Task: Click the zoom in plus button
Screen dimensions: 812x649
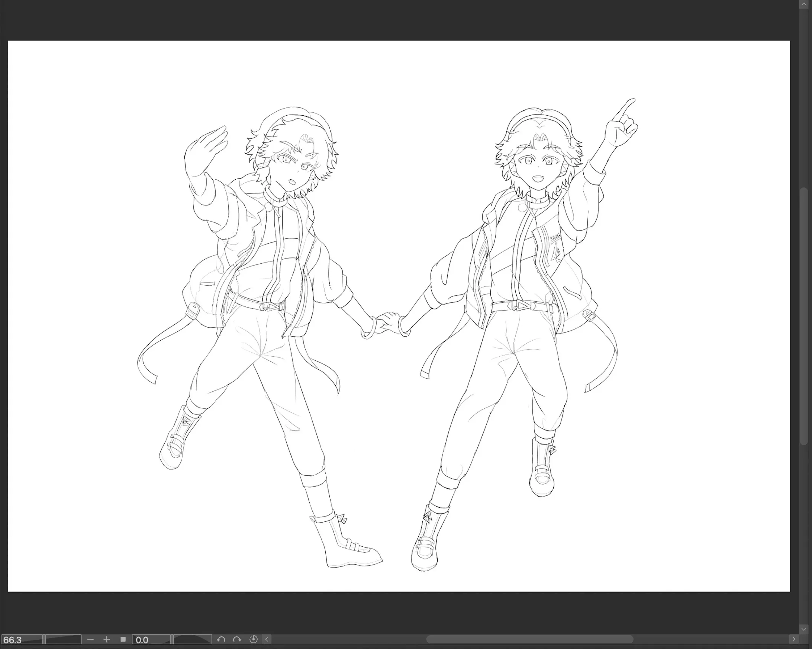Action: click(x=107, y=639)
